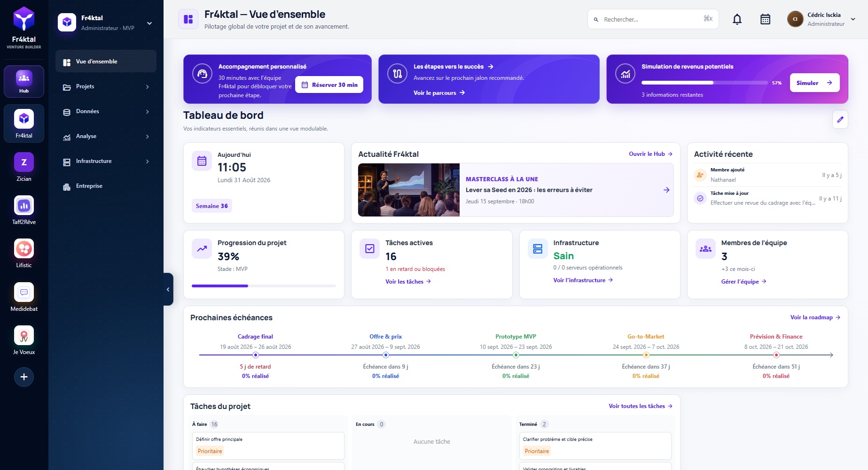Click the Les étapes vers le succès heading
868x470 pixels.
[x=449, y=67]
